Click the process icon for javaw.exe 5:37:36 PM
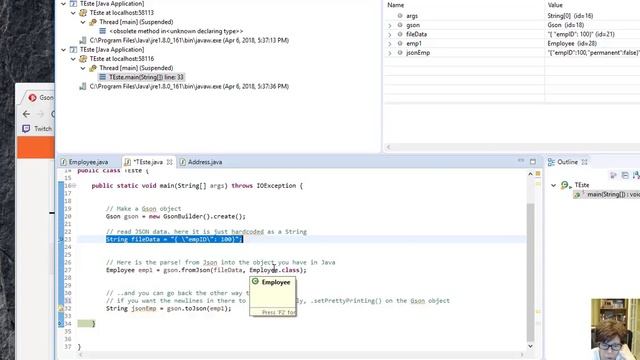This screenshot has height=360, width=640. tap(83, 87)
